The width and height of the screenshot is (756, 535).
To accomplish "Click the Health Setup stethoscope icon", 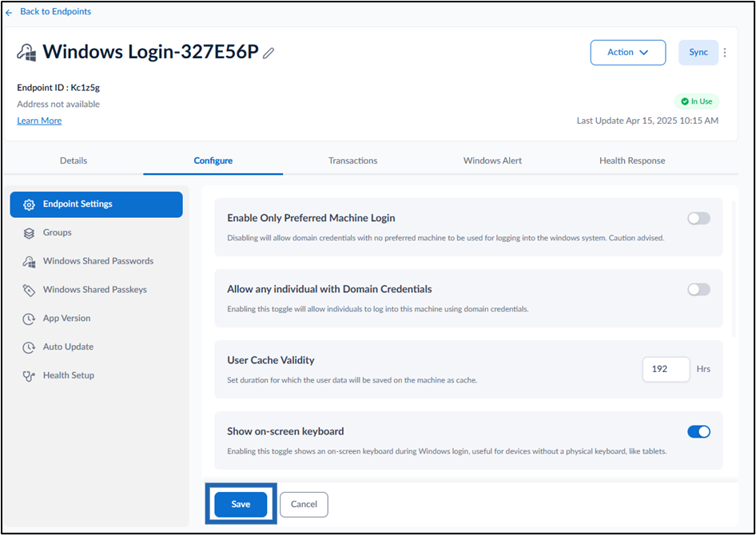I will (x=29, y=375).
